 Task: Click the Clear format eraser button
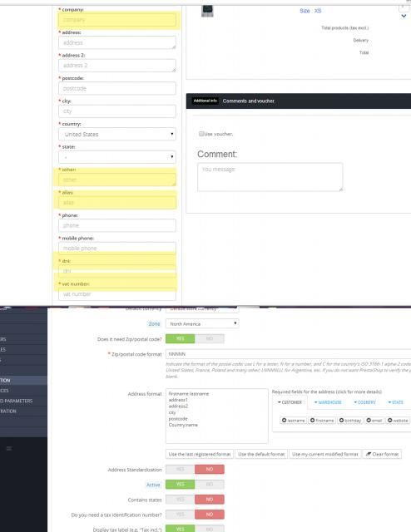pos(382,454)
